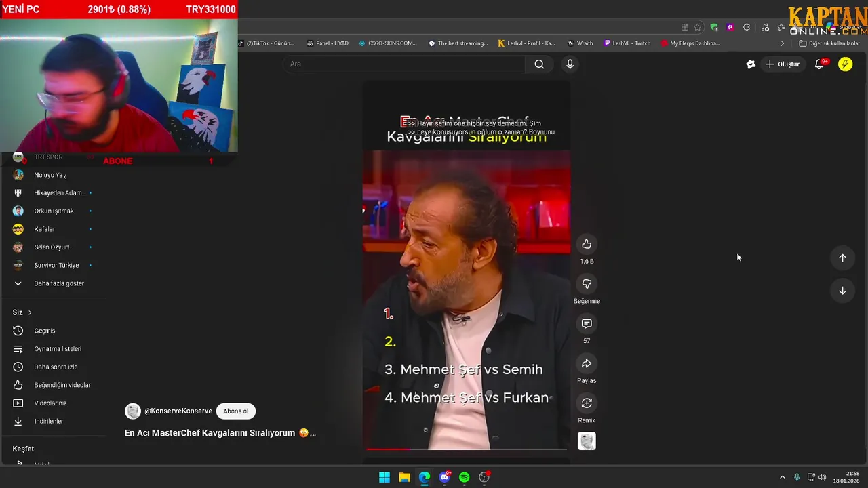Viewport: 868px width, 488px height.
Task: Expand bookmarks overflow chevron
Action: (782, 43)
